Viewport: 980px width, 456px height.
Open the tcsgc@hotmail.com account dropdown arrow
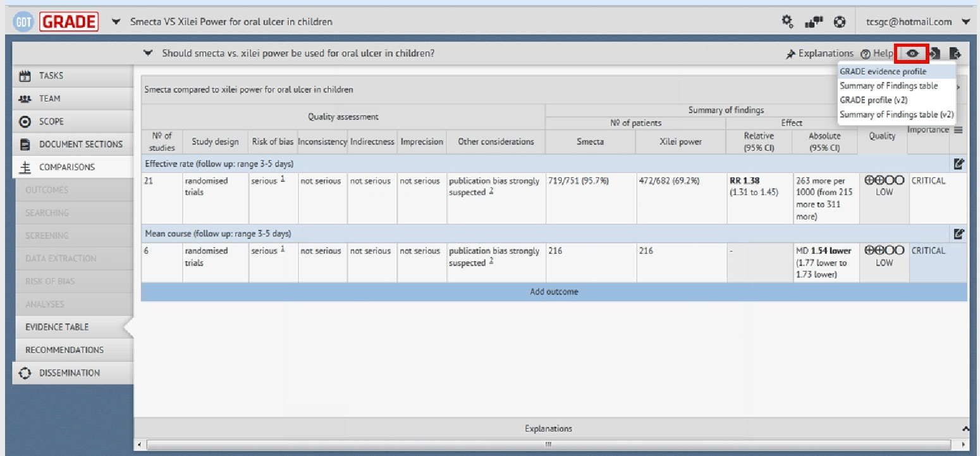coord(965,22)
